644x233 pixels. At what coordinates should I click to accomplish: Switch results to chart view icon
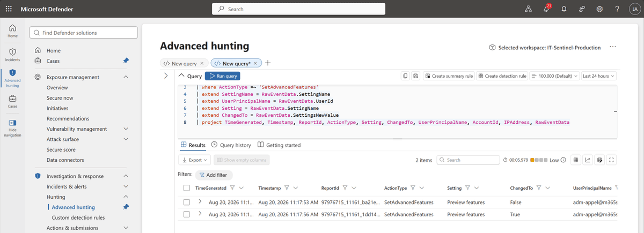click(x=587, y=160)
